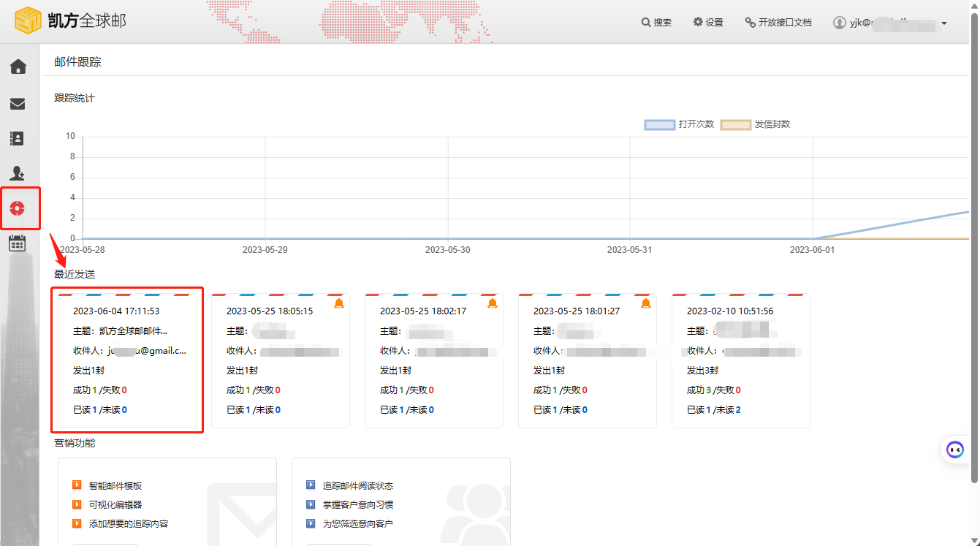Click the user avatar icon

tap(840, 23)
